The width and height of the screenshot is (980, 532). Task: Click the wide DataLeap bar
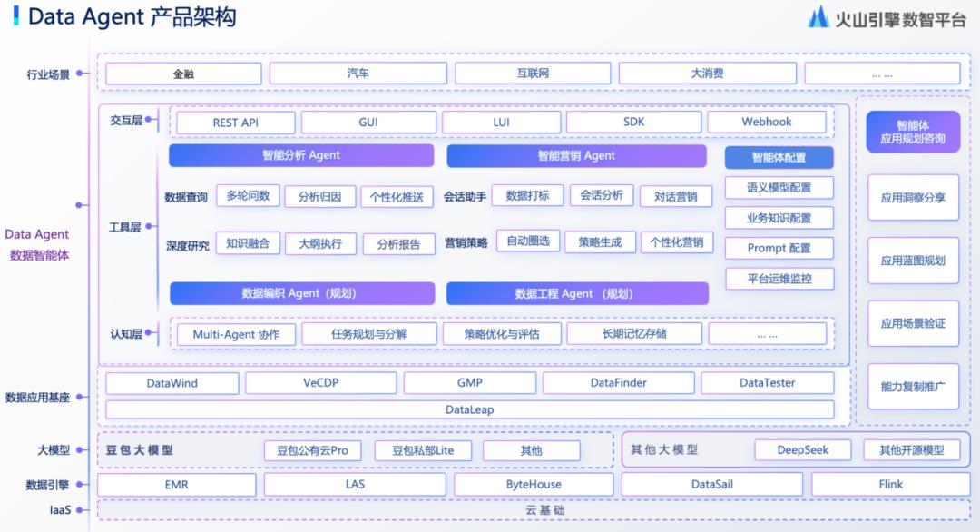coord(470,409)
